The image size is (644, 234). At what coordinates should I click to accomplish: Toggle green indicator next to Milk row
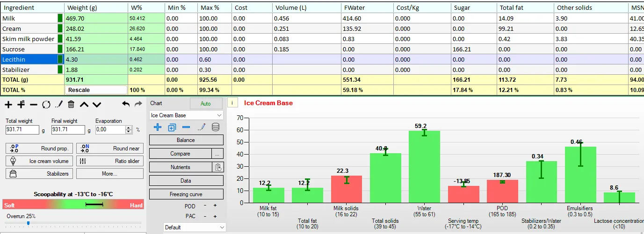pos(60,18)
